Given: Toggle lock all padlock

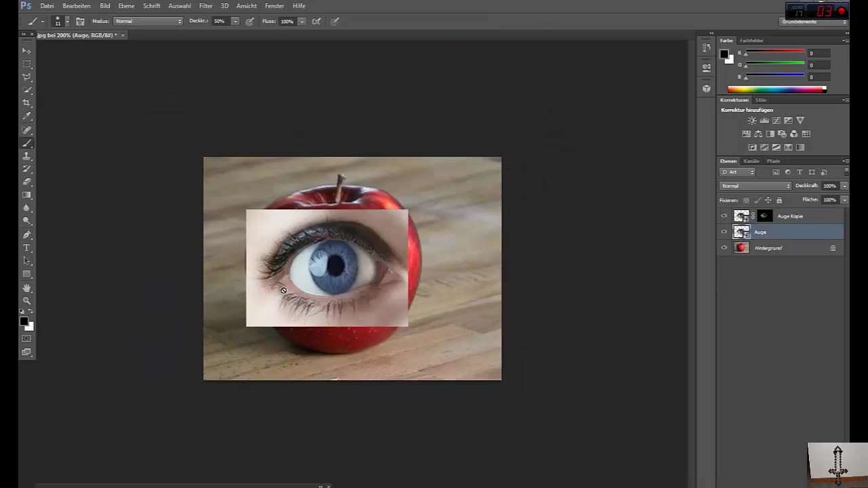Looking at the screenshot, I should [779, 201].
